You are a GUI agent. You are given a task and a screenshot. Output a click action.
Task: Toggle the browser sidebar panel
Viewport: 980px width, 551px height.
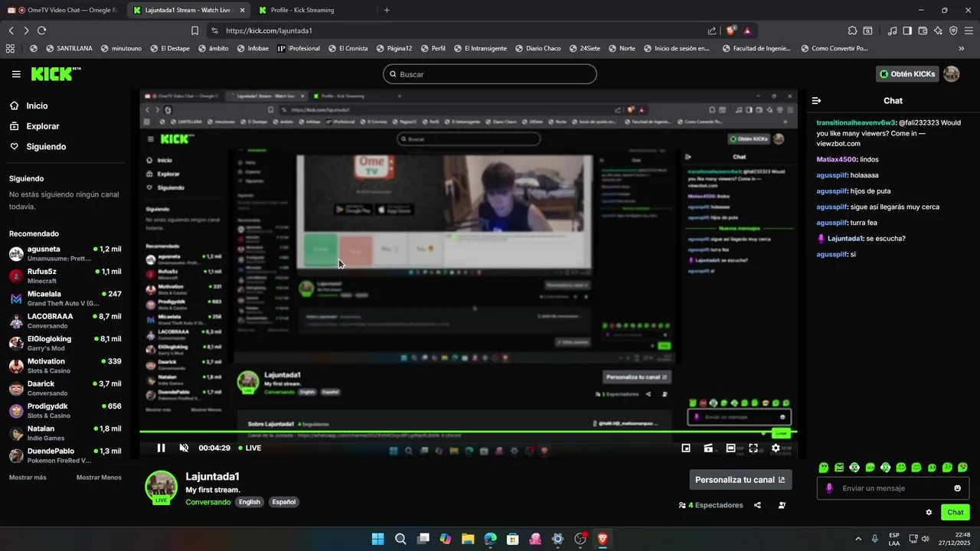pos(907,31)
